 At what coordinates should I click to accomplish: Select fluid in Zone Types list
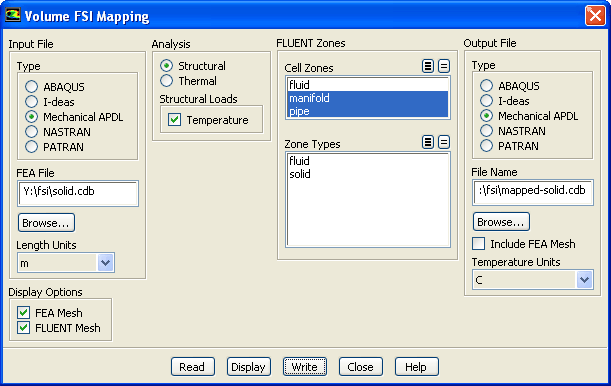coord(367,161)
